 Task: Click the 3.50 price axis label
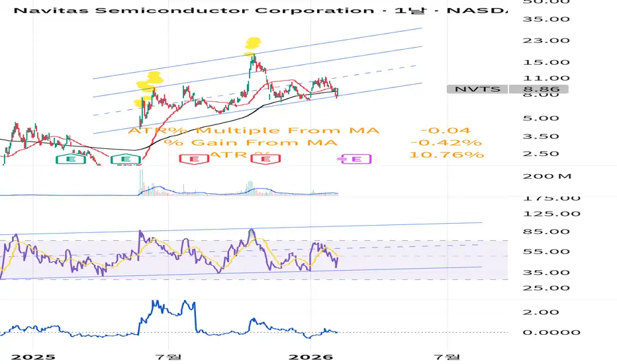[x=541, y=136]
